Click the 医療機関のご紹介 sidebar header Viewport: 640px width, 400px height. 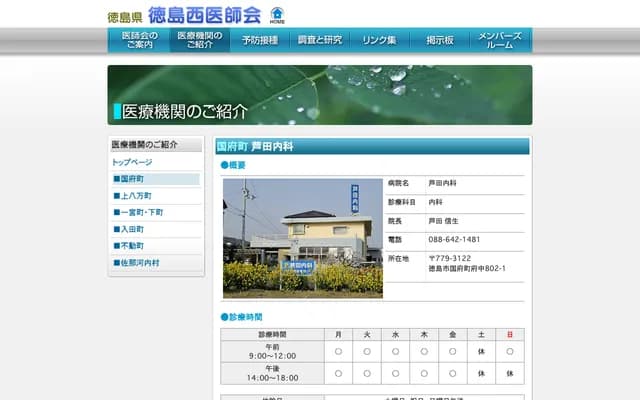[x=156, y=144]
